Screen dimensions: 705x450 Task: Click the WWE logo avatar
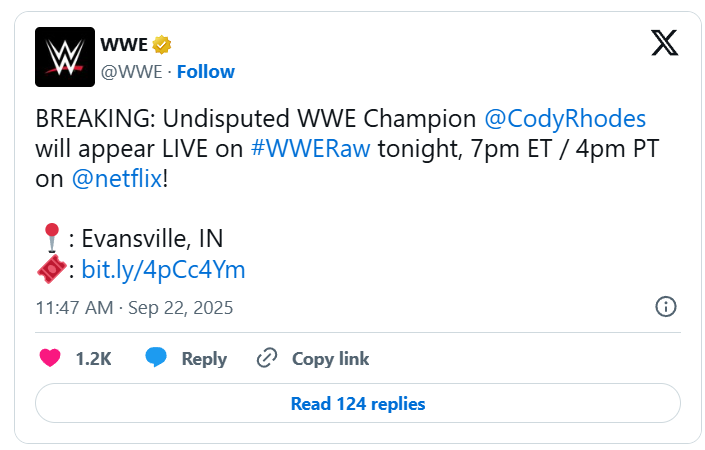[x=65, y=57]
